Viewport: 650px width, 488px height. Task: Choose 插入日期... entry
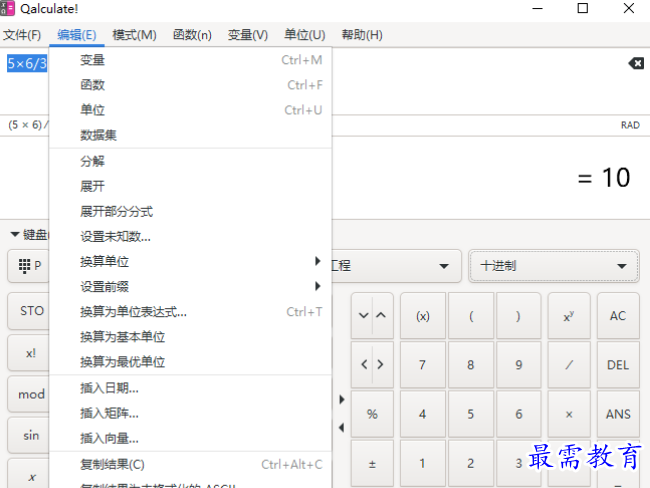pyautogui.click(x=191, y=388)
